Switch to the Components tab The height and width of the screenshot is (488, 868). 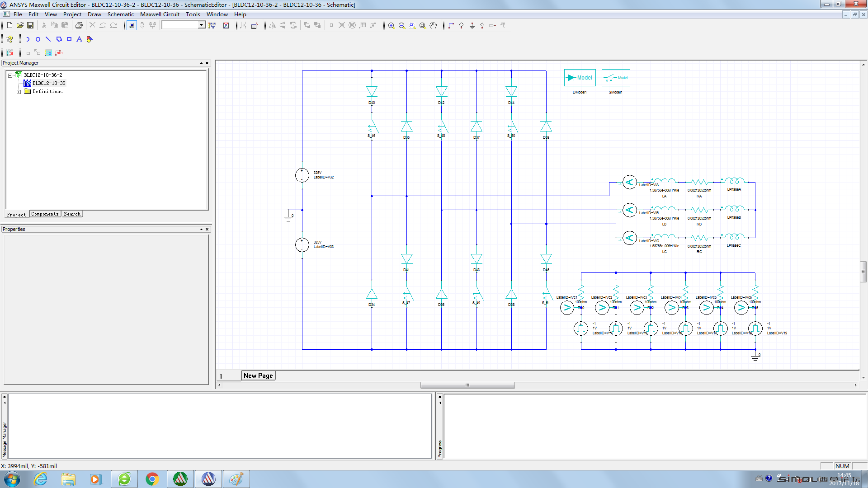pyautogui.click(x=45, y=214)
